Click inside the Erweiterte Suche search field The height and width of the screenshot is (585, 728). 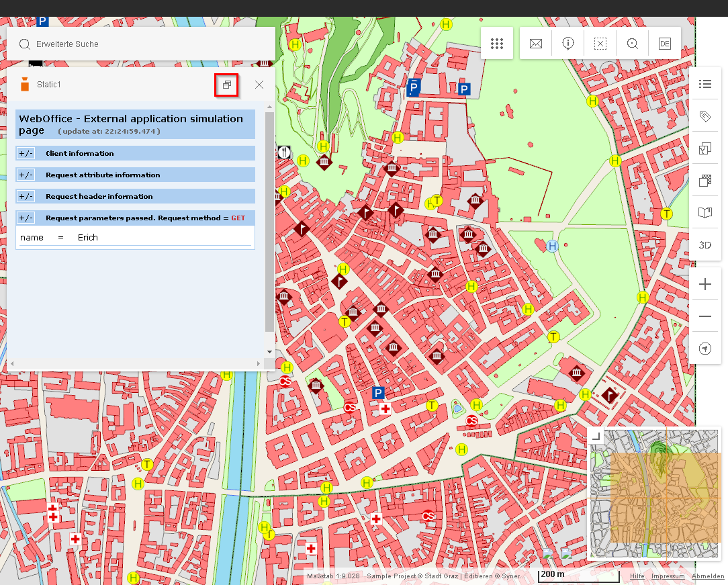pos(134,44)
